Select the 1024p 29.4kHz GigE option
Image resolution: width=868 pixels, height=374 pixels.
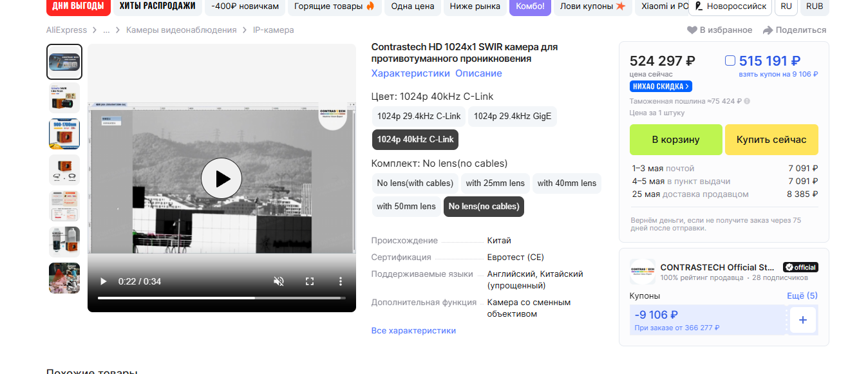tap(513, 116)
